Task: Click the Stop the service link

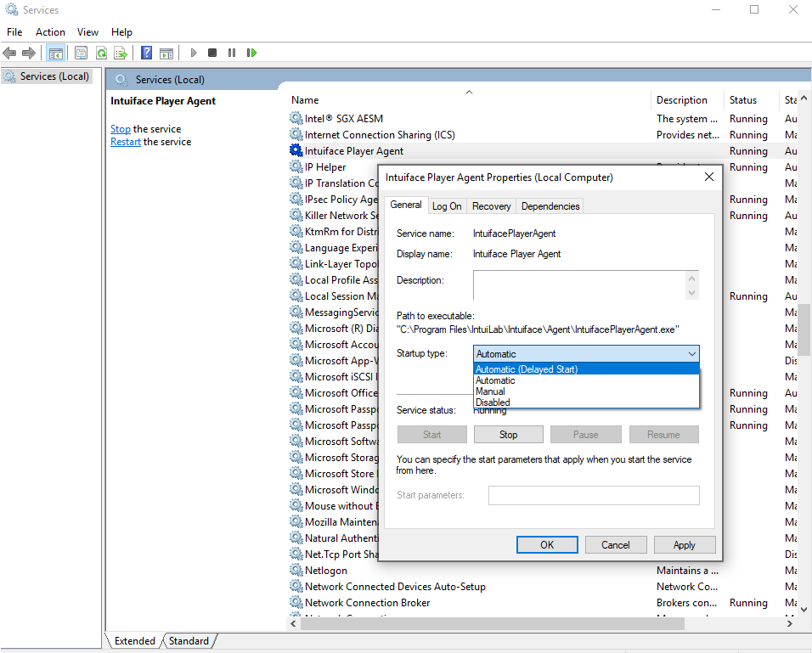Action: (120, 129)
